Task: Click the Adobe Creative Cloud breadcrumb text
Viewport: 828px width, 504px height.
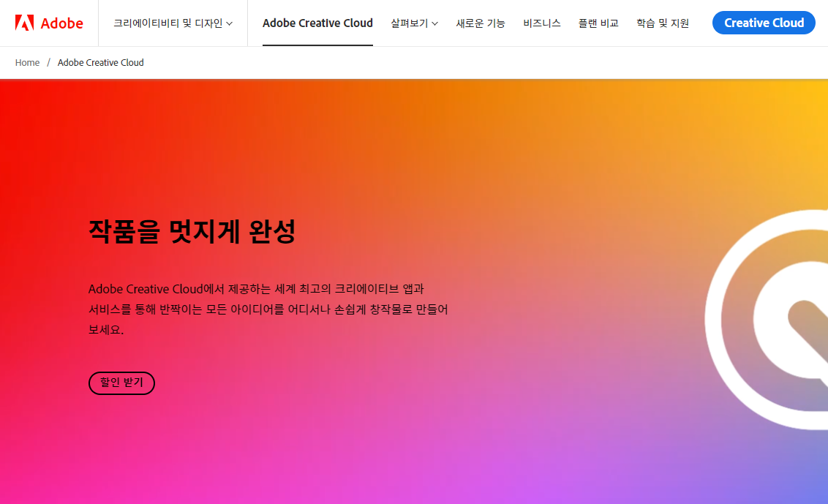Action: click(x=100, y=62)
